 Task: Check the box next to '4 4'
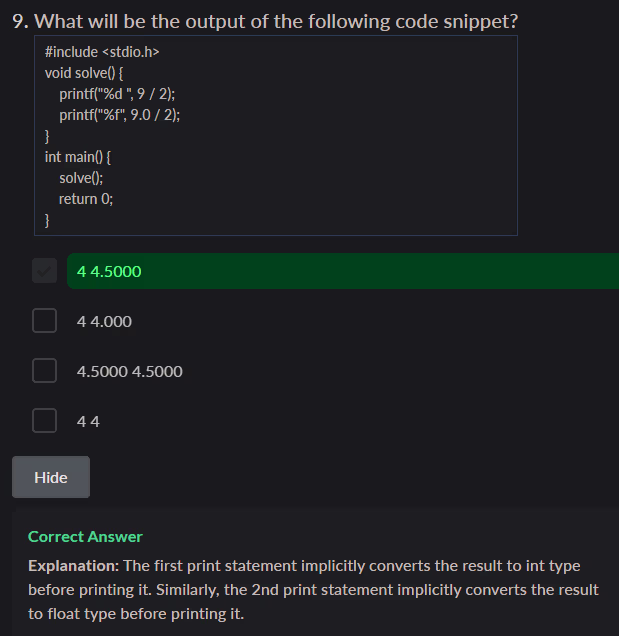[44, 421]
